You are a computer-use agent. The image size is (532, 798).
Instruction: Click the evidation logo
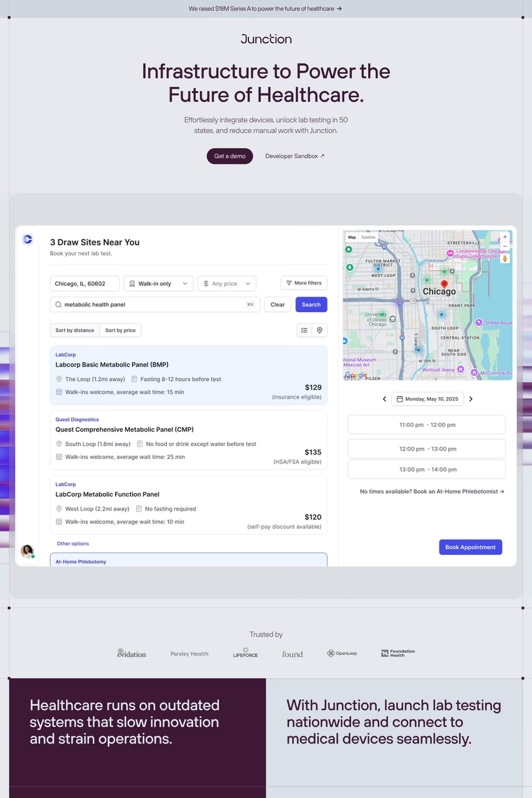tap(131, 654)
